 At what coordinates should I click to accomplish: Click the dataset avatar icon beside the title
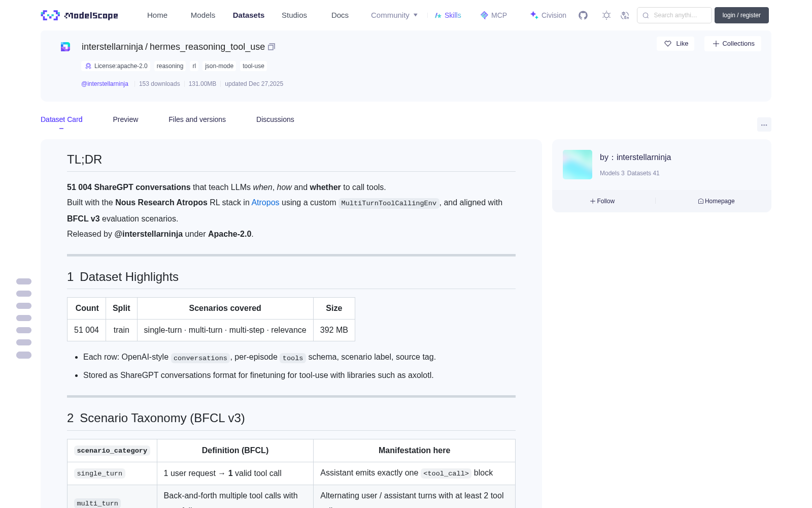[65, 47]
